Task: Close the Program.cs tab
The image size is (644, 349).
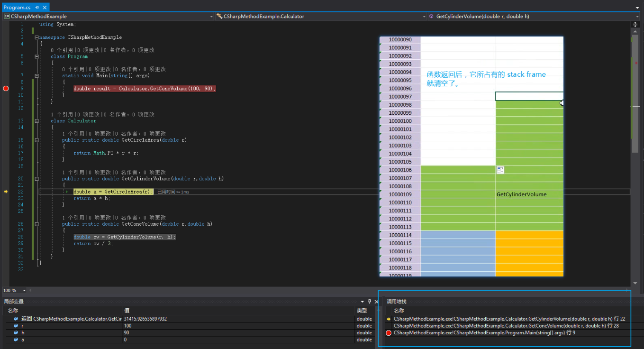Action: tap(45, 8)
